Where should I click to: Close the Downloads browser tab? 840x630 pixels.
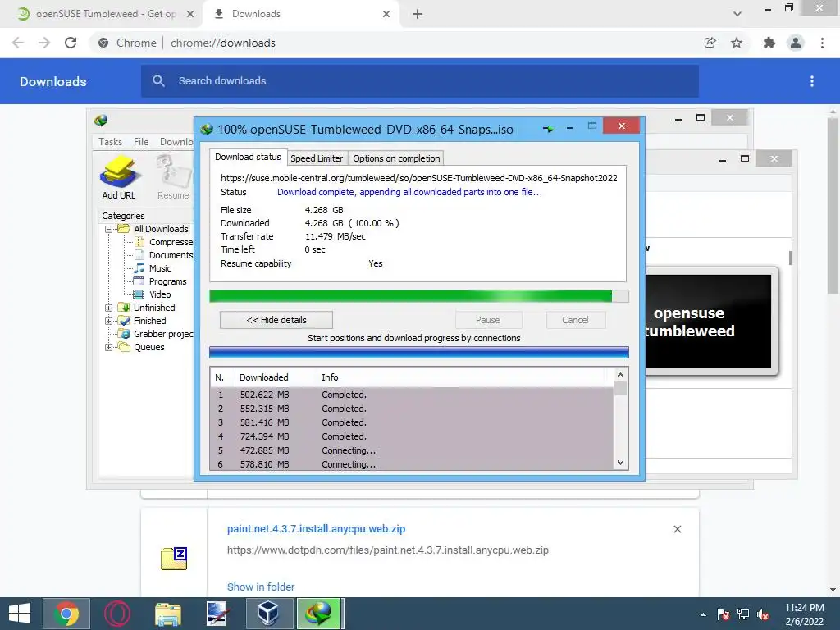(x=386, y=14)
